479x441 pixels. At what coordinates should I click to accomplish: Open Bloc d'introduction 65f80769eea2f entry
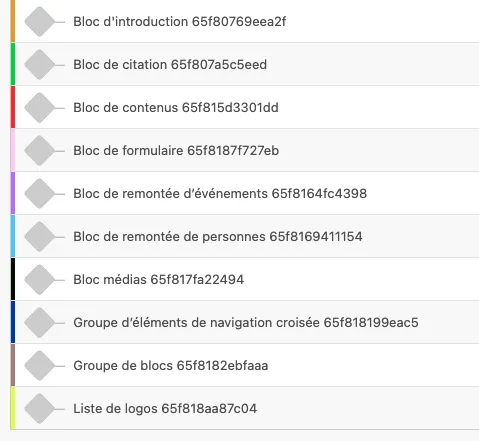[247, 21]
